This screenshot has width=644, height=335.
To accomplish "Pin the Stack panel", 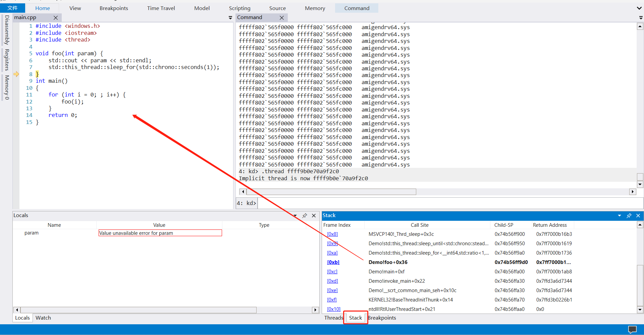I will tap(629, 216).
